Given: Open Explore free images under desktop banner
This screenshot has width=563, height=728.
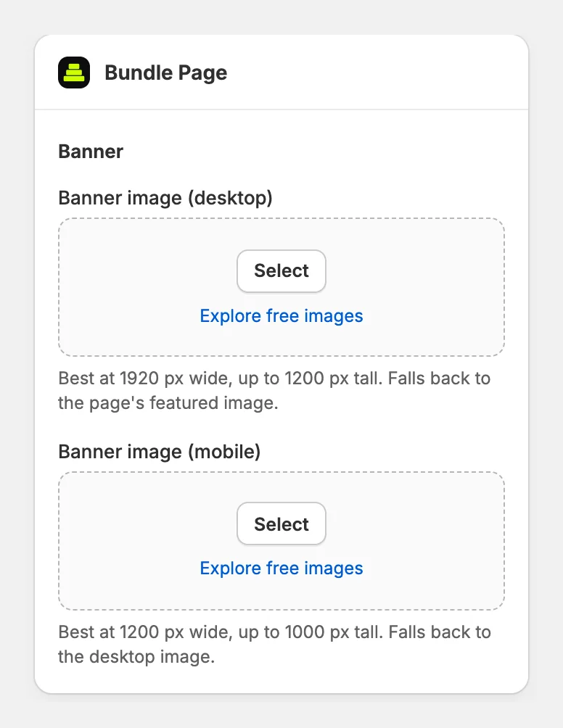Looking at the screenshot, I should [x=281, y=316].
